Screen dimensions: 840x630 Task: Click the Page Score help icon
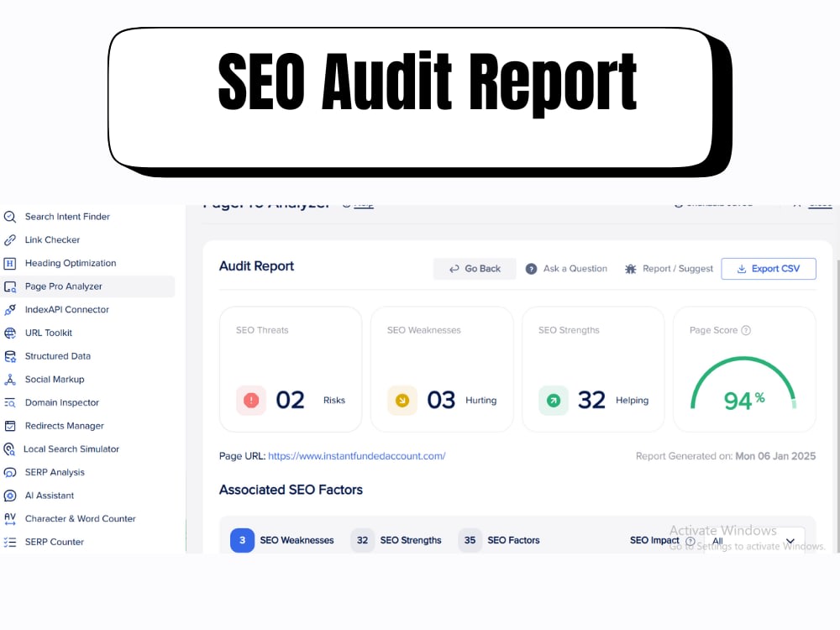746,330
